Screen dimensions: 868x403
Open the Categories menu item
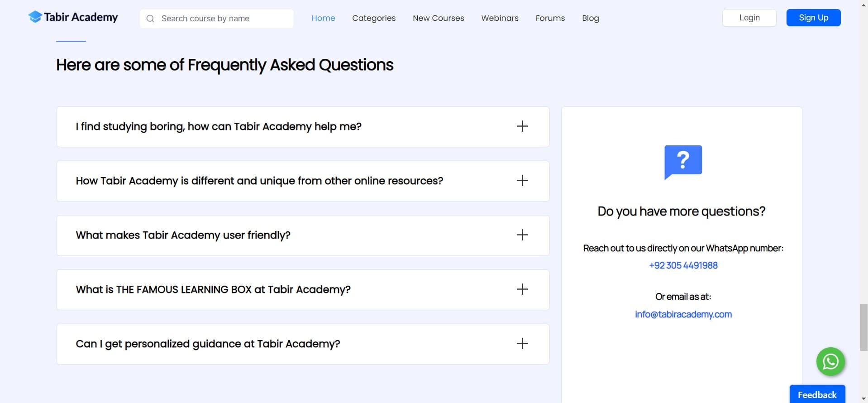point(374,18)
